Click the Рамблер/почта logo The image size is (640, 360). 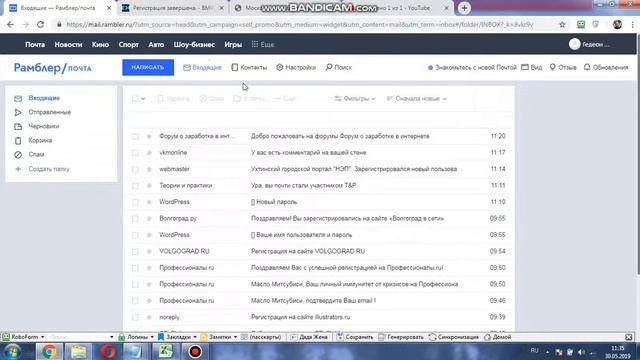[53, 68]
